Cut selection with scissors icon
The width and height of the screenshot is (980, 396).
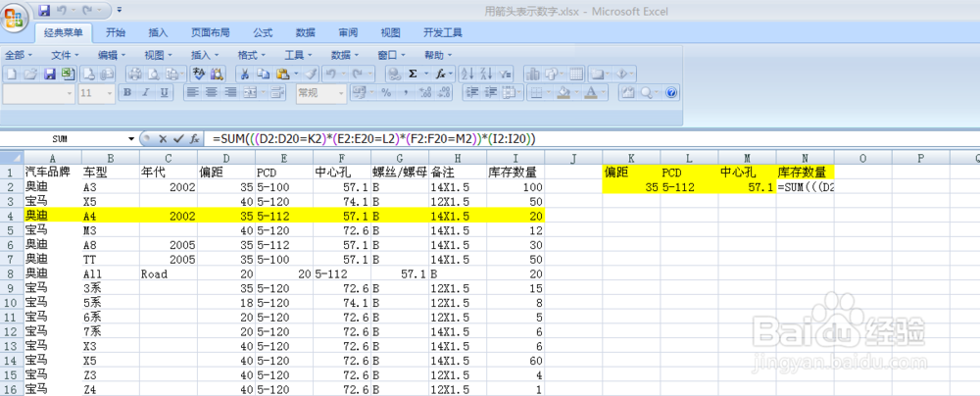coord(245,74)
